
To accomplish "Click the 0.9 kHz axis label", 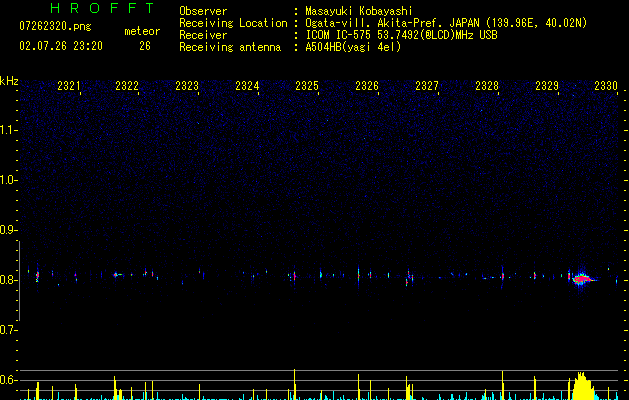I will coord(8,230).
